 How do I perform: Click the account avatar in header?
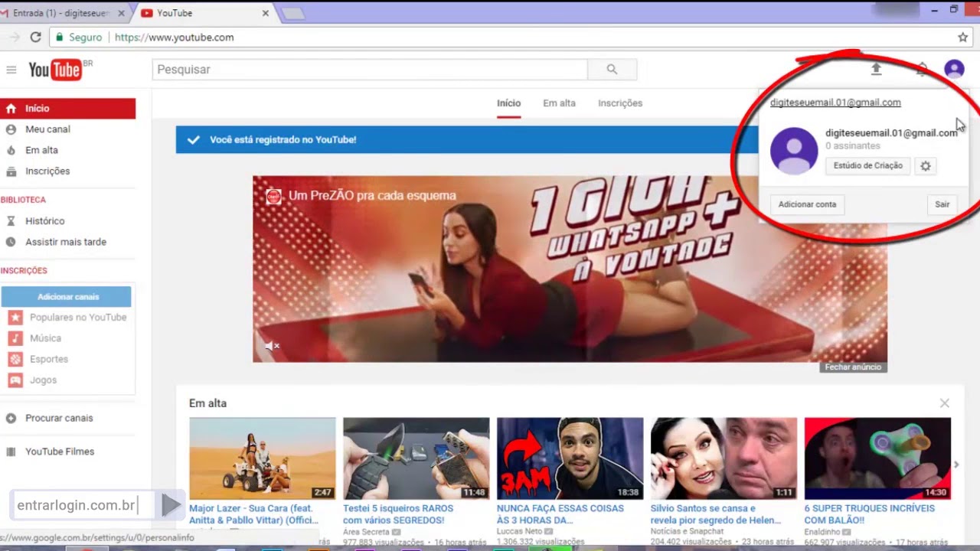tap(954, 70)
